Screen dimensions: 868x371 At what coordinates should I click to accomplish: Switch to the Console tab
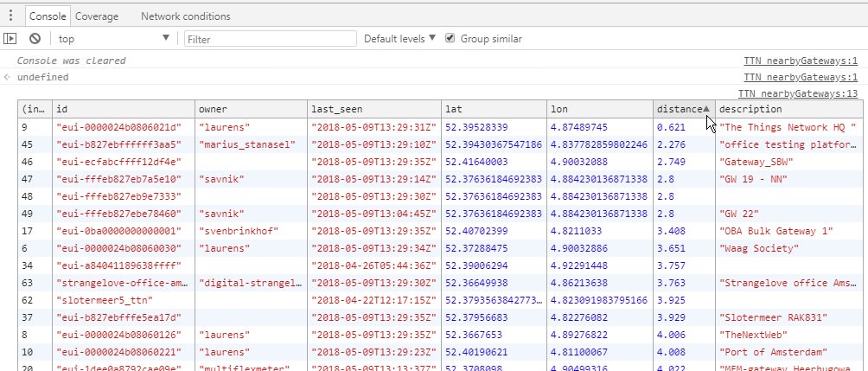point(48,16)
